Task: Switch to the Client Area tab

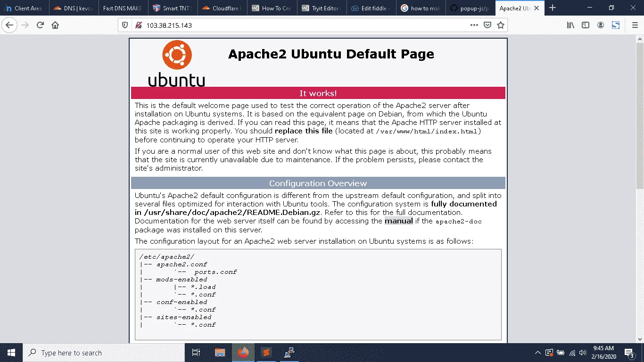Action: 25,8
